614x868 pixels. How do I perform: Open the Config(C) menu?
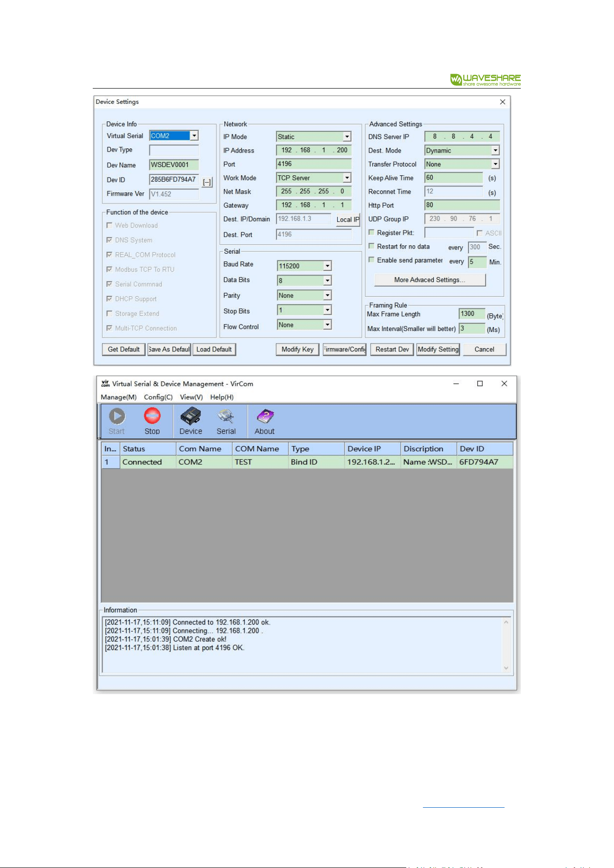(158, 397)
